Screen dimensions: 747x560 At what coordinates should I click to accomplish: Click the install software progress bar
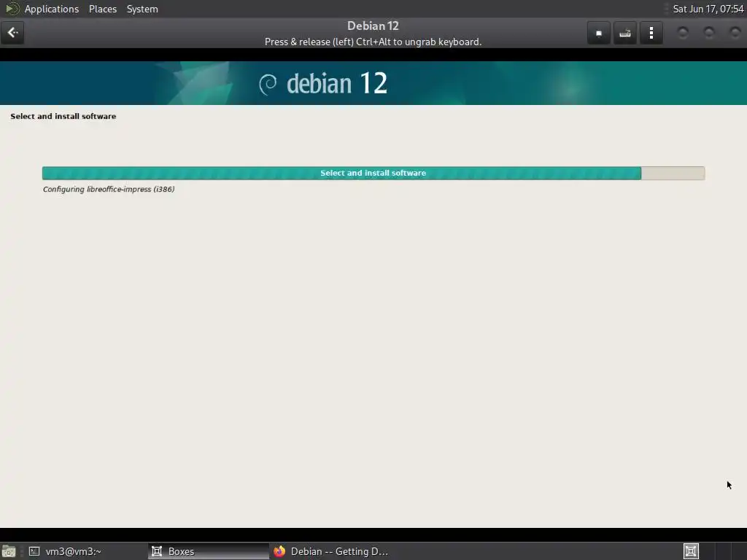pos(373,174)
